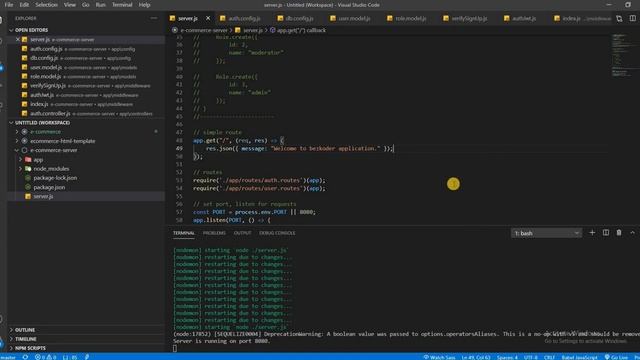Open the 1: bash terminal dropdown

tap(546, 233)
